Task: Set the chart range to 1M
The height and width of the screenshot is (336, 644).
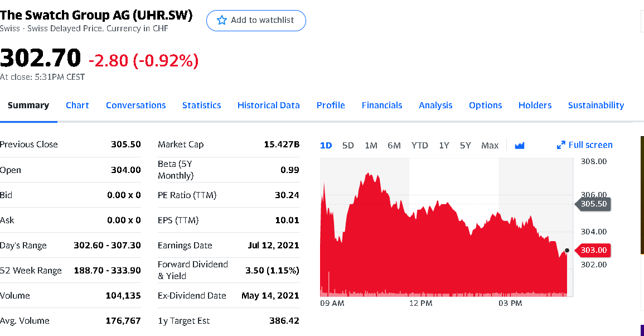Action: tap(371, 146)
